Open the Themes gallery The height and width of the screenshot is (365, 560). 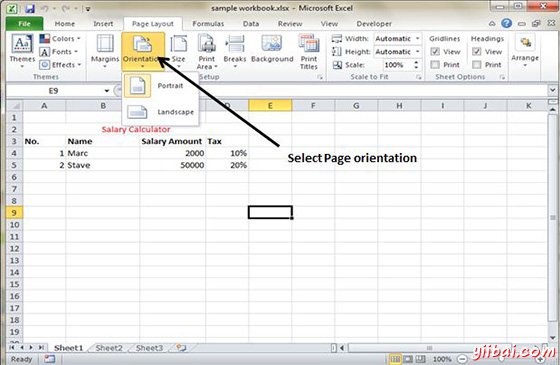(x=22, y=51)
